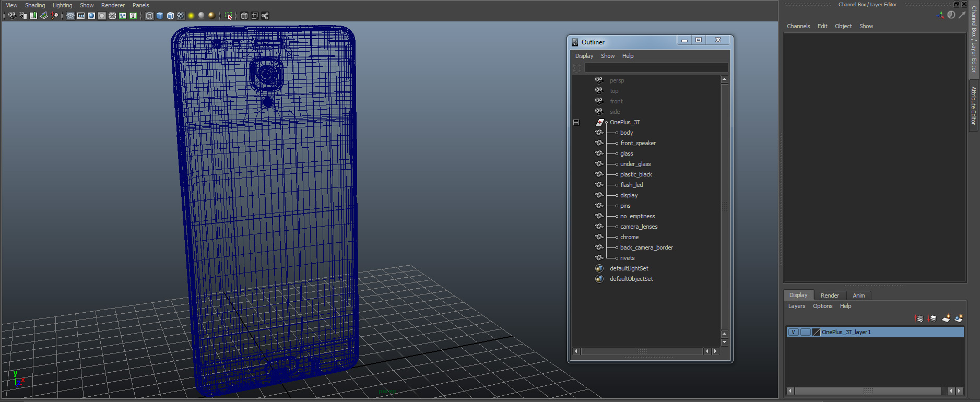Open the Channel Box Object menu
The height and width of the screenshot is (402, 980).
click(843, 26)
